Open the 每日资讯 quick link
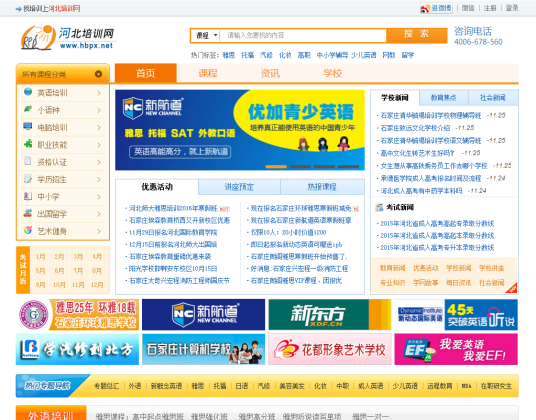The image size is (536, 420). click(x=458, y=283)
